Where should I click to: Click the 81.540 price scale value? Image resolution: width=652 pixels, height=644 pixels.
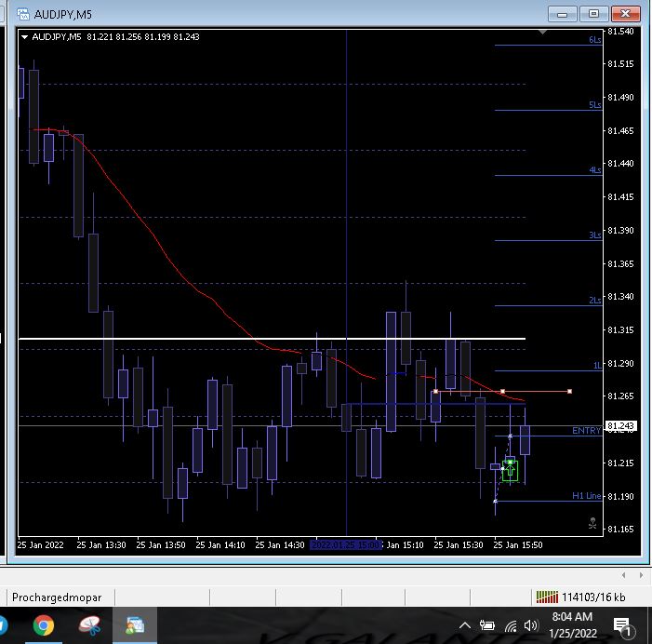point(620,32)
